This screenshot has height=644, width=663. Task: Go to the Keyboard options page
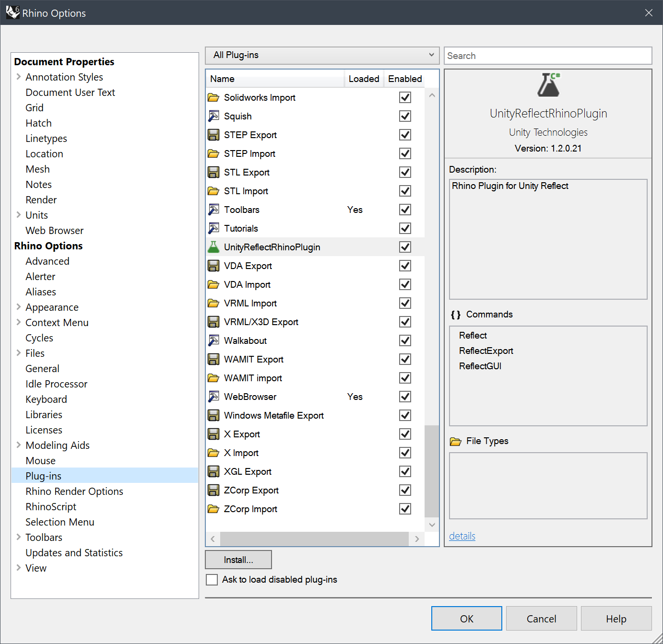46,399
